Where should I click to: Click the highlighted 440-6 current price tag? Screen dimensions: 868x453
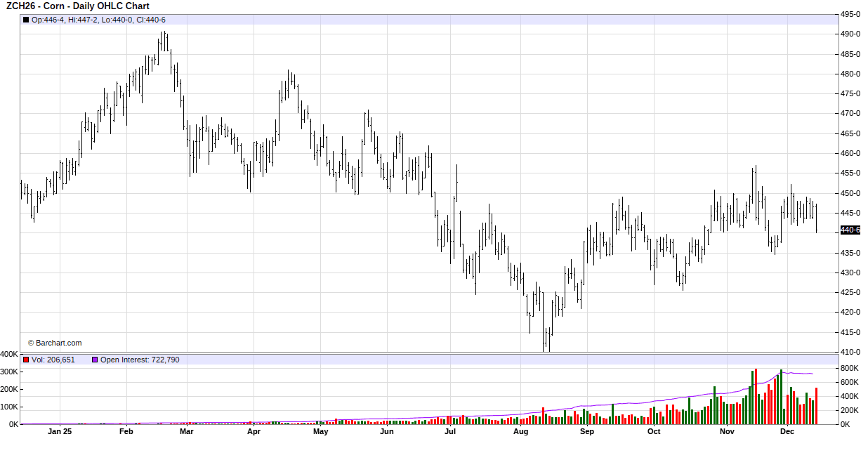coord(850,230)
